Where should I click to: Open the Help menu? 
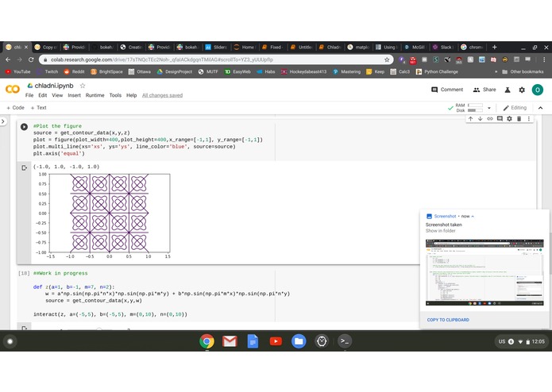(x=131, y=95)
